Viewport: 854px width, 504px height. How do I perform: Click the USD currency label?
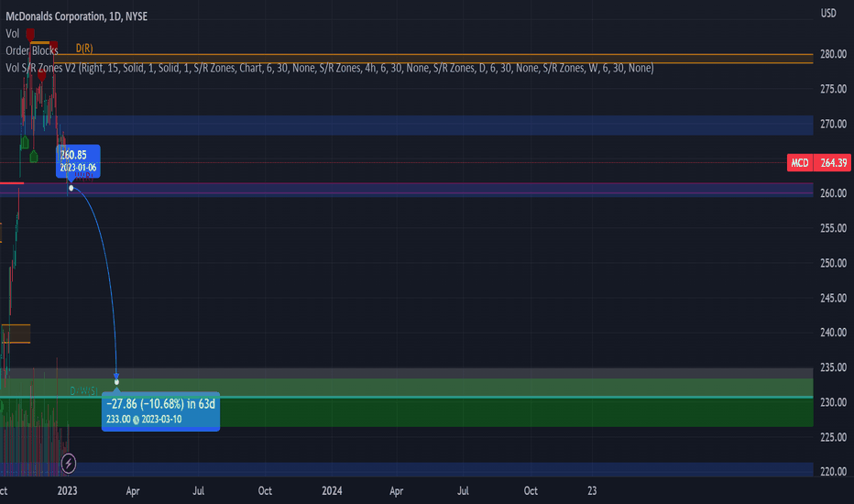tap(828, 13)
